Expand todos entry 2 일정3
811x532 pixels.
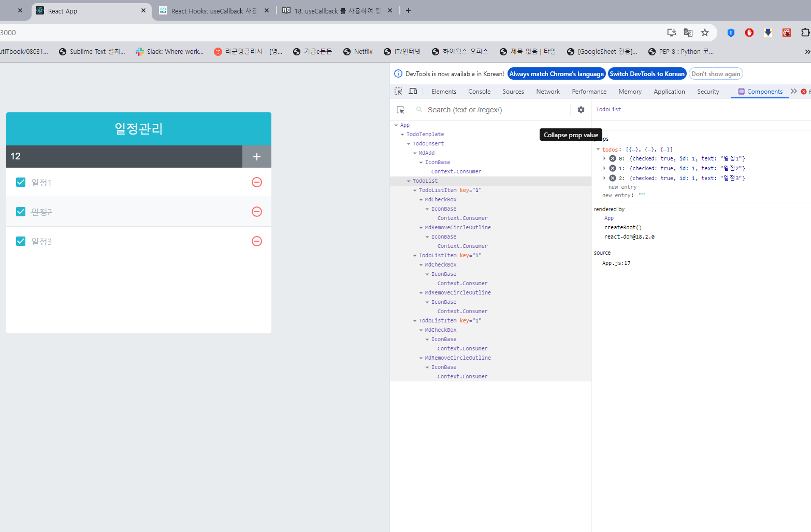(604, 178)
